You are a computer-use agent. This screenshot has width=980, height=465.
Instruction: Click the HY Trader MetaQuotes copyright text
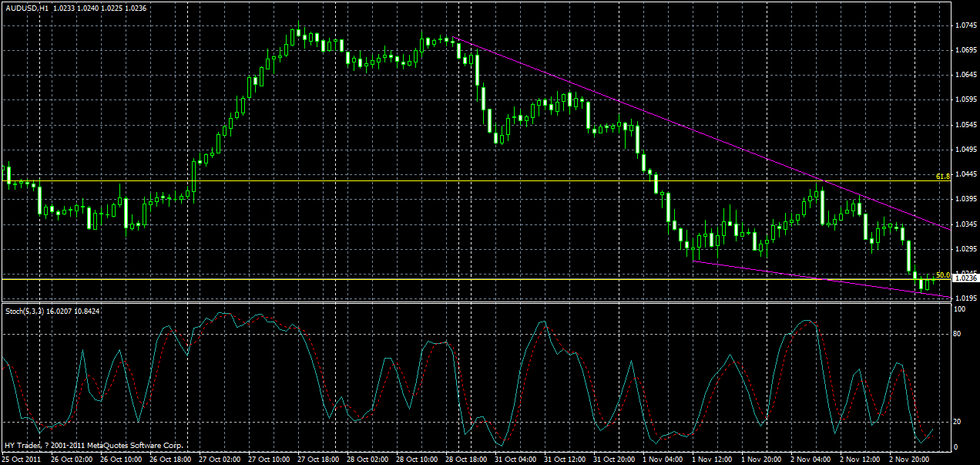92,446
